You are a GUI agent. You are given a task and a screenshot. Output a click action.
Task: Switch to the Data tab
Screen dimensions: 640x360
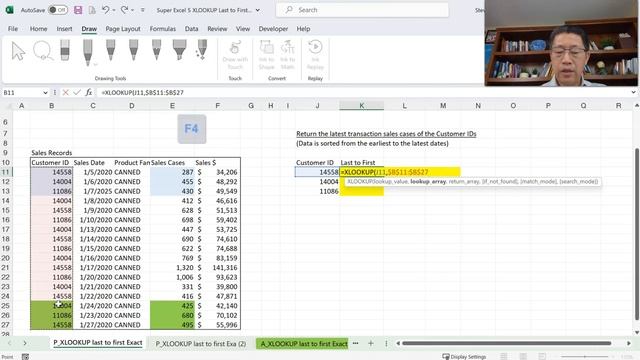(x=191, y=29)
